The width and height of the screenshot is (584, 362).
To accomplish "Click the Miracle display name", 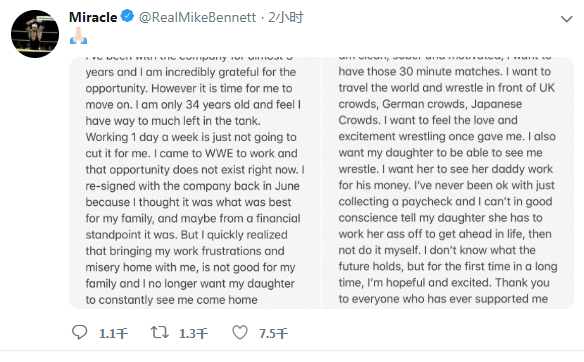I will pos(93,17).
